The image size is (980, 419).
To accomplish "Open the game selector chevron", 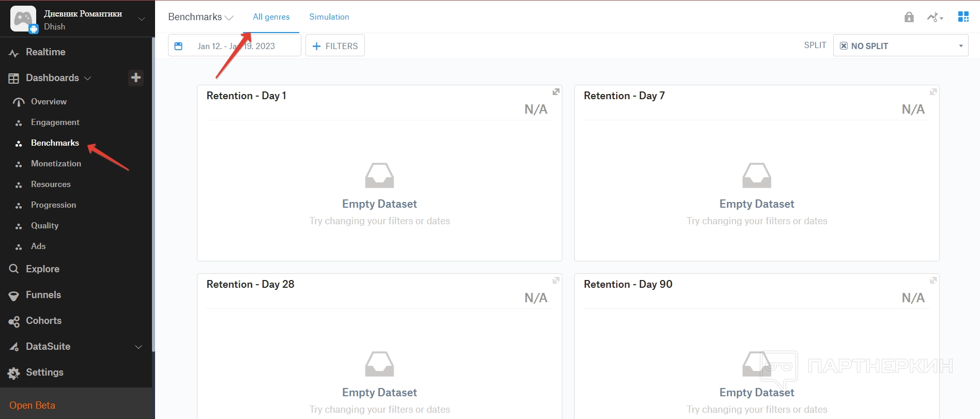I will coord(142,19).
